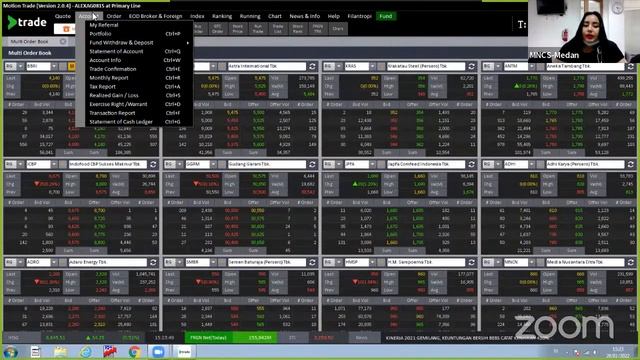
Task: Refresh the Japfa Comfeed order book panel
Action: pos(471,164)
